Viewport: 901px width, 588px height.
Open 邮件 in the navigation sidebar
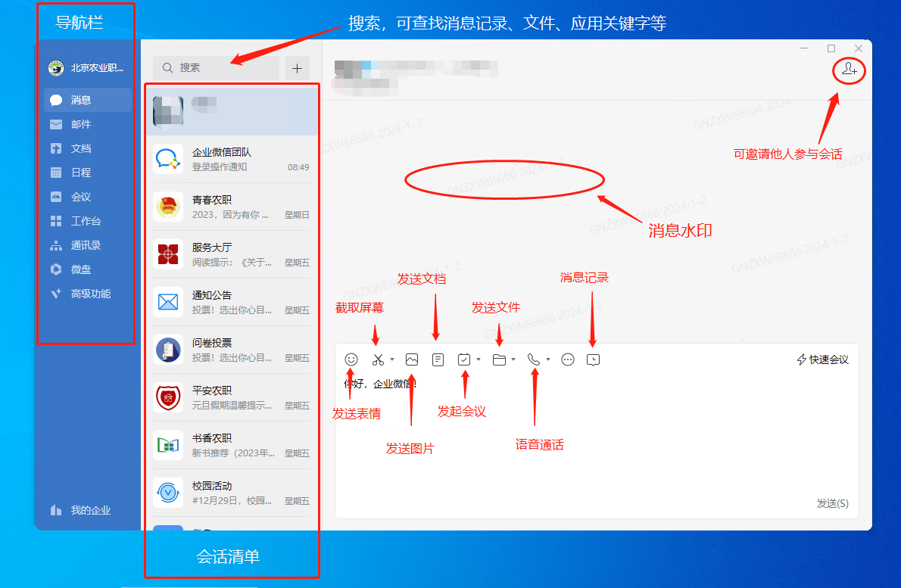click(x=81, y=124)
